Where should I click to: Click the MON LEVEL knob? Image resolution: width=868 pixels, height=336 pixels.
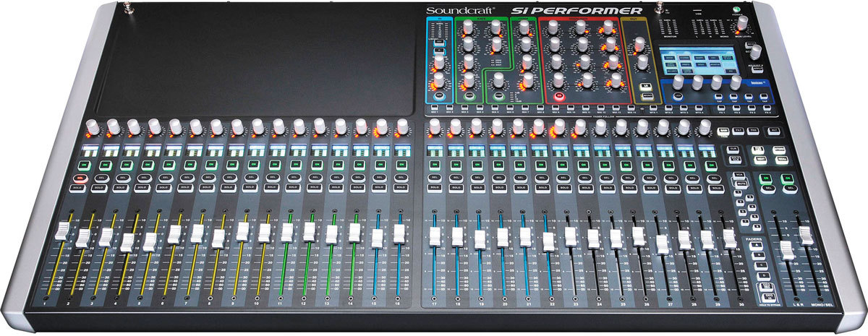(x=743, y=27)
